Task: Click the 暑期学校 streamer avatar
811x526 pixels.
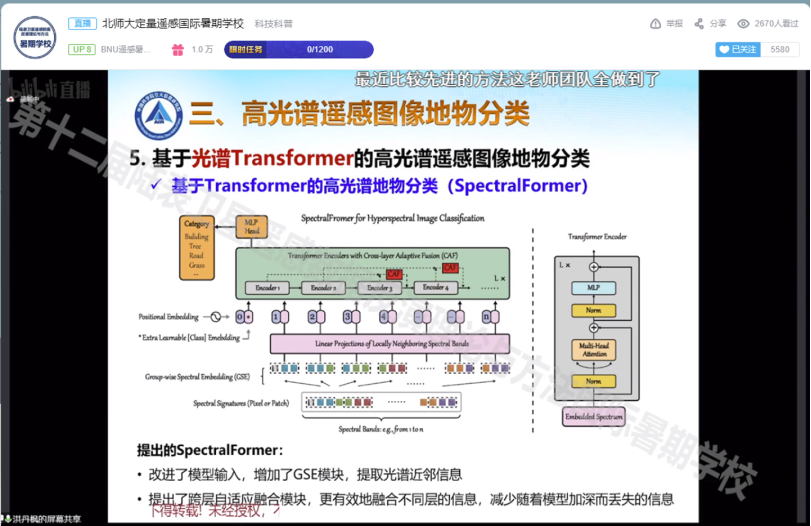Action: pos(34,35)
